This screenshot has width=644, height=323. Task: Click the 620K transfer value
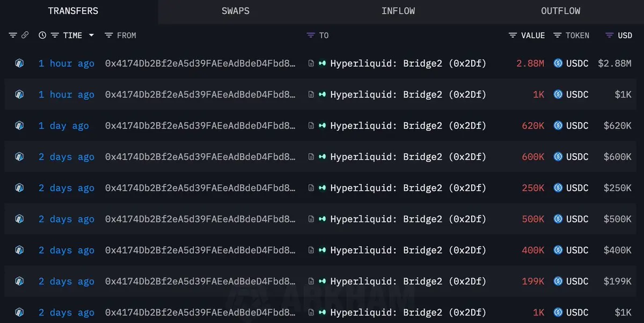533,126
